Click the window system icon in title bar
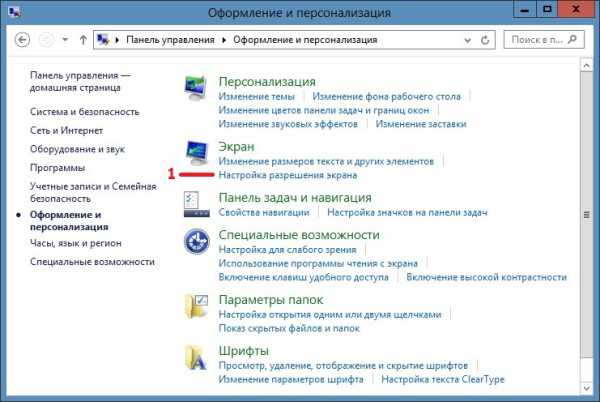 pyautogui.click(x=14, y=12)
